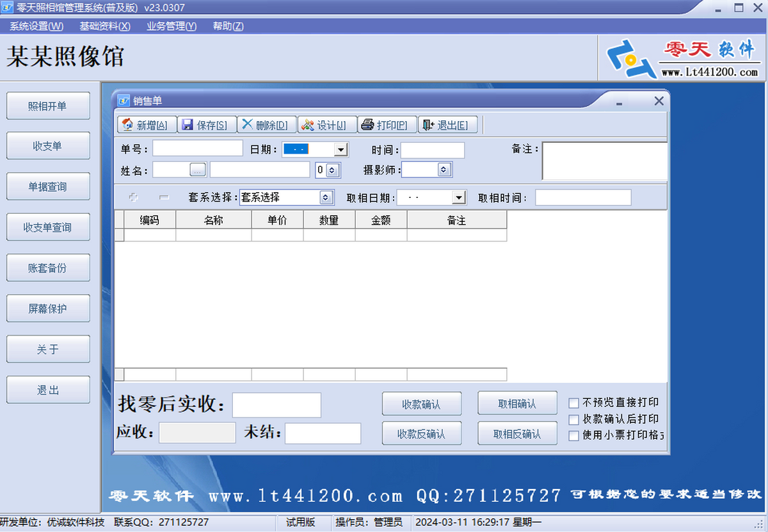Click the 账套备份 sidebar button

point(48,268)
